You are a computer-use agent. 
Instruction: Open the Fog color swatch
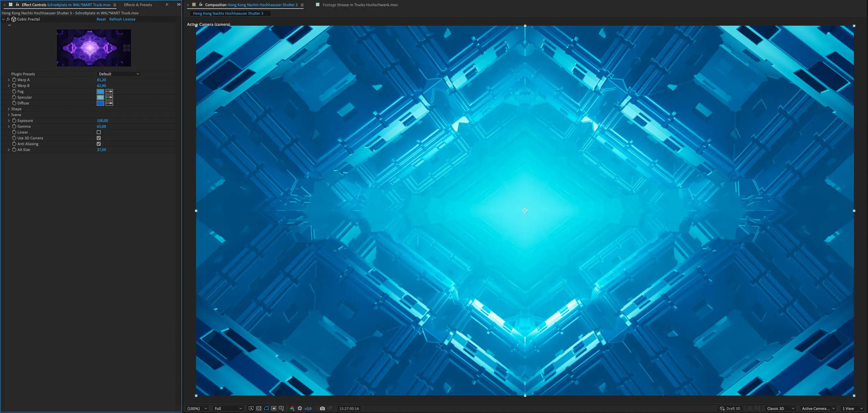[x=100, y=91]
